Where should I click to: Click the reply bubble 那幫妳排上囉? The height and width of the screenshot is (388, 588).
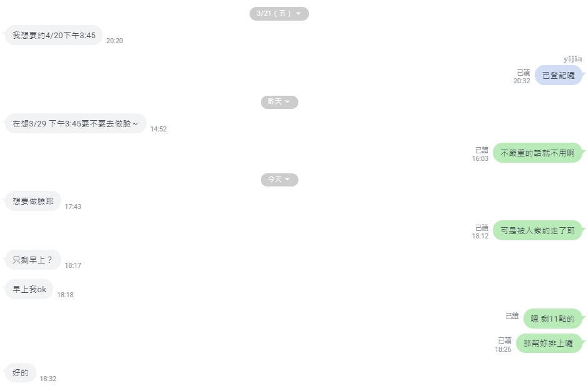549,343
